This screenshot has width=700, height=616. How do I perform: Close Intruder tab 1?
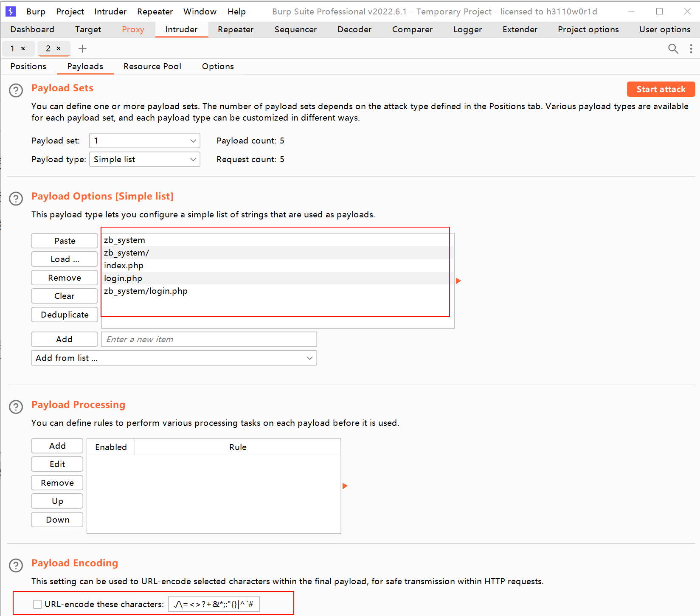(x=23, y=48)
